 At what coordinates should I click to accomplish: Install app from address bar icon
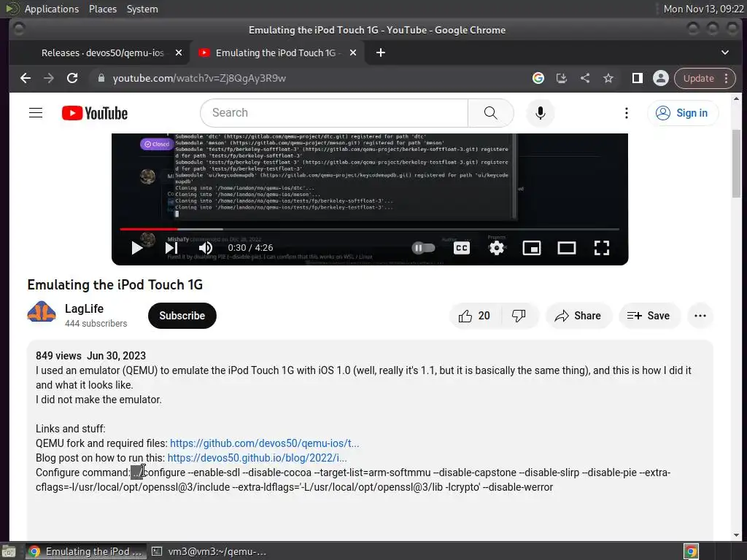coord(562,78)
